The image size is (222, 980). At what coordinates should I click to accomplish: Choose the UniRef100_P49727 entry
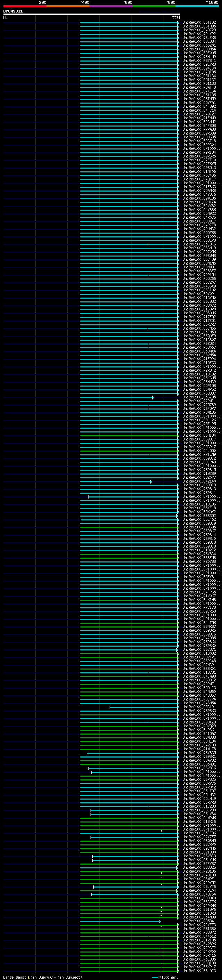pos(199,114)
